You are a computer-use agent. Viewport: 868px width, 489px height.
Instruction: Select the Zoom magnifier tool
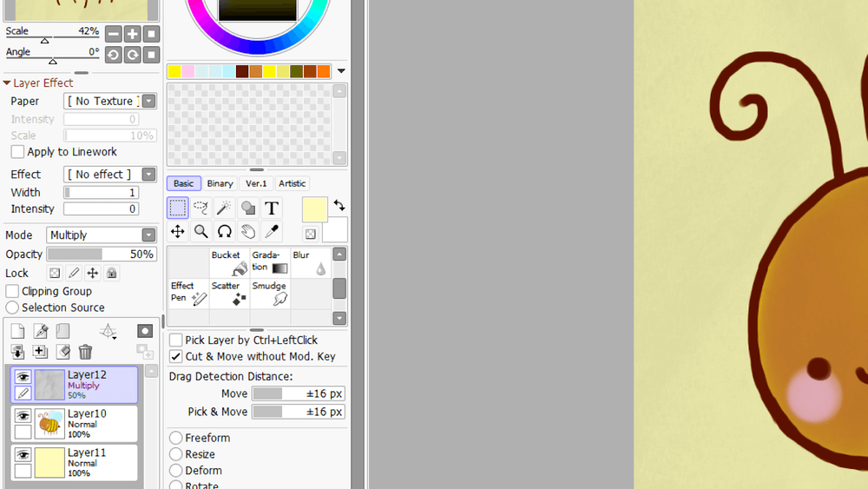point(201,231)
